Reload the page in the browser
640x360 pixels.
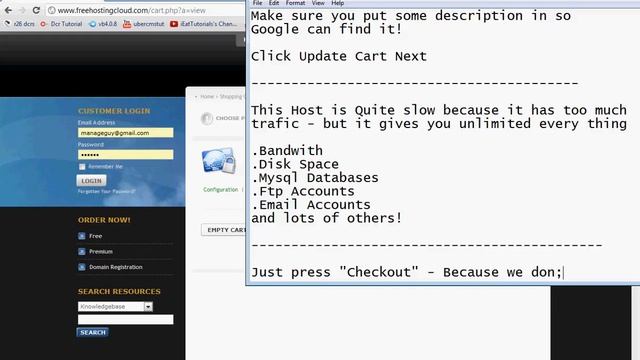(x=36, y=10)
